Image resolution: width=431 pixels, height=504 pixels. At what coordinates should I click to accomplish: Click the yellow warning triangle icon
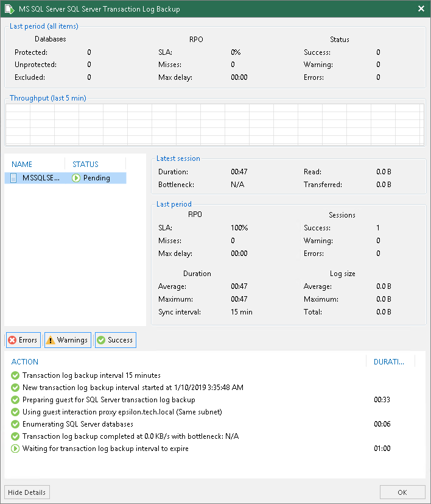[x=51, y=340]
